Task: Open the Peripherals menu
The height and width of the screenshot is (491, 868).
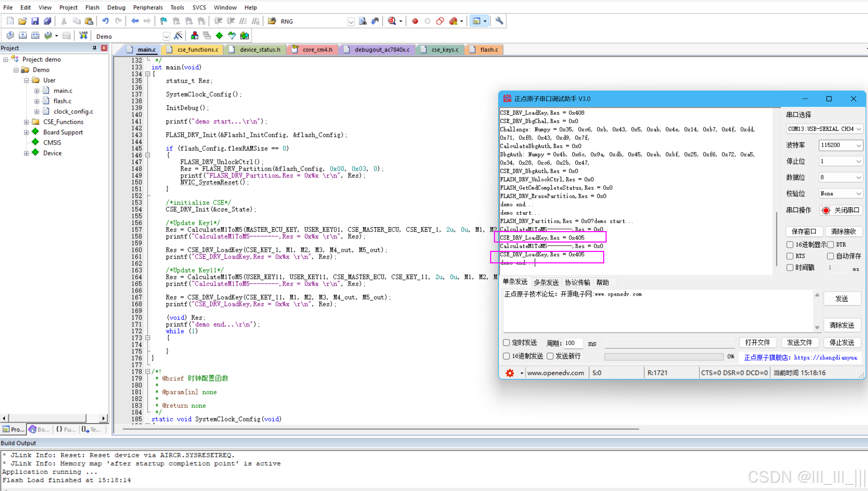Action: click(x=148, y=7)
